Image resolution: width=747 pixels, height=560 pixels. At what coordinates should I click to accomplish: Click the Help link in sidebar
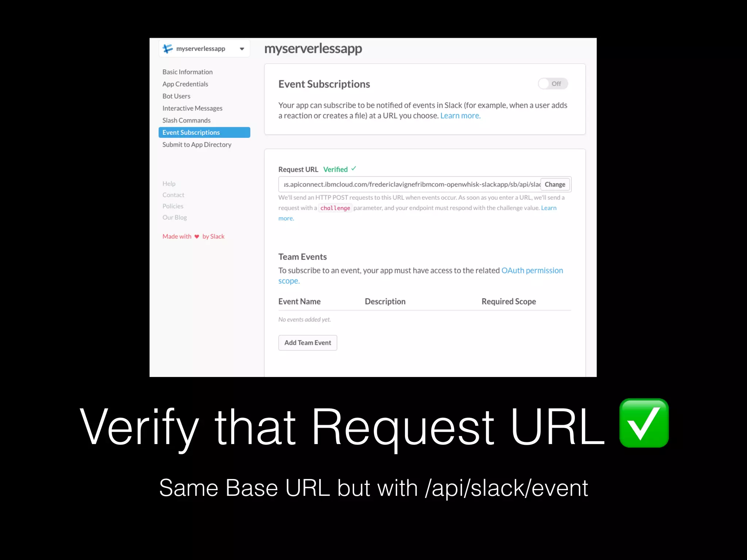(169, 183)
